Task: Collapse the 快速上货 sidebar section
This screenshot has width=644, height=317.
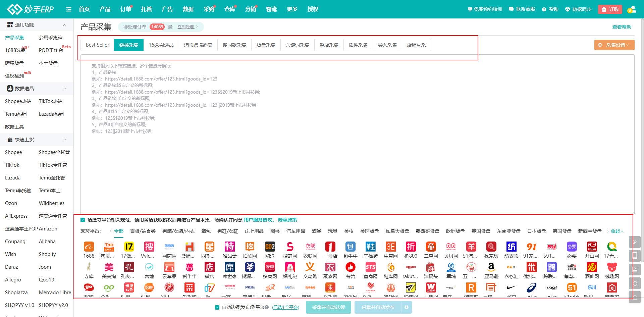Action: pyautogui.click(x=65, y=140)
